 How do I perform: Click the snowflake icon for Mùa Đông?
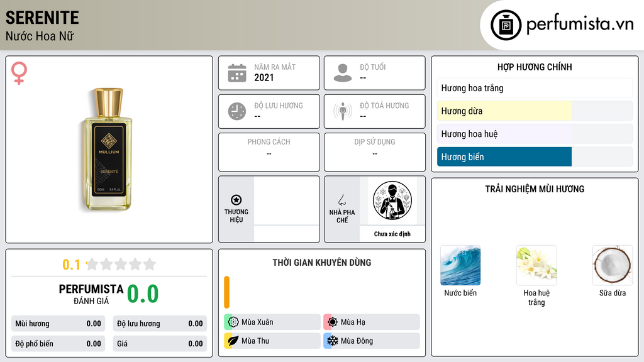pos(333,341)
